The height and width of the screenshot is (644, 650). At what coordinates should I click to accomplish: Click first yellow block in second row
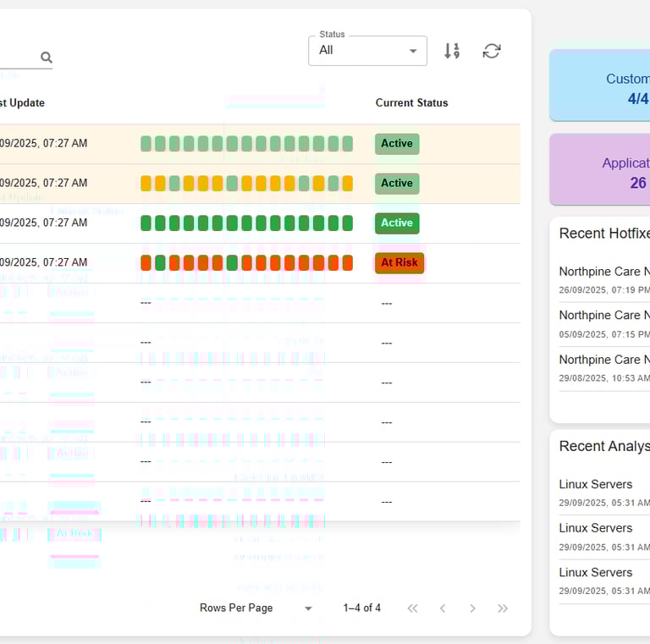pyautogui.click(x=146, y=184)
